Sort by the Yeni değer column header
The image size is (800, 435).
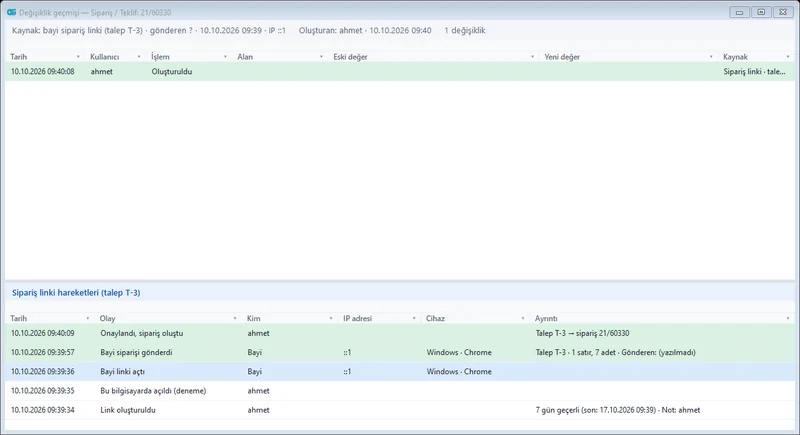point(562,57)
